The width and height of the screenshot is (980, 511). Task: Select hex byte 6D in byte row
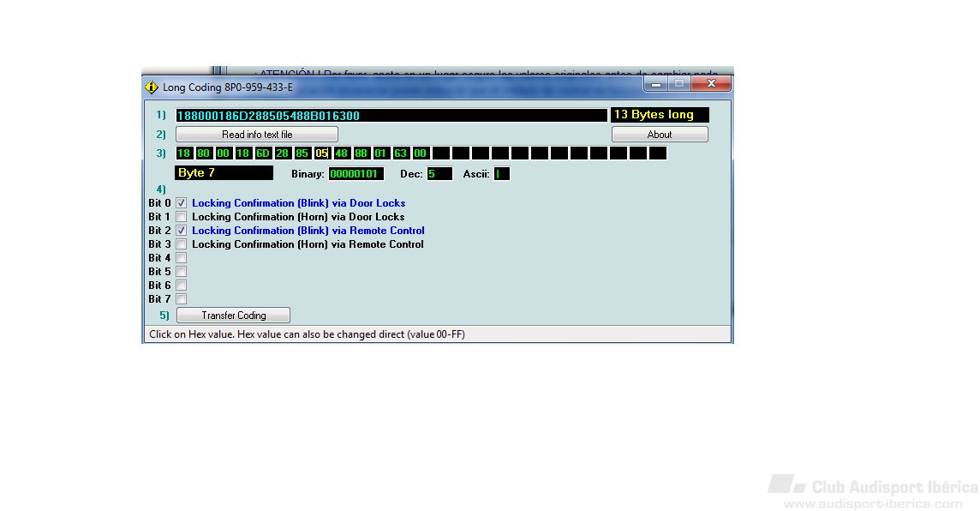[x=263, y=153]
